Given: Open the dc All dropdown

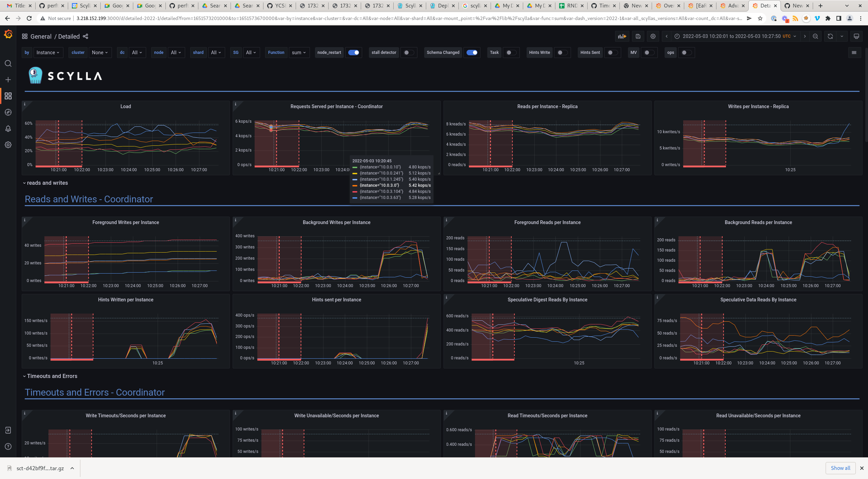Looking at the screenshot, I should pos(137,53).
